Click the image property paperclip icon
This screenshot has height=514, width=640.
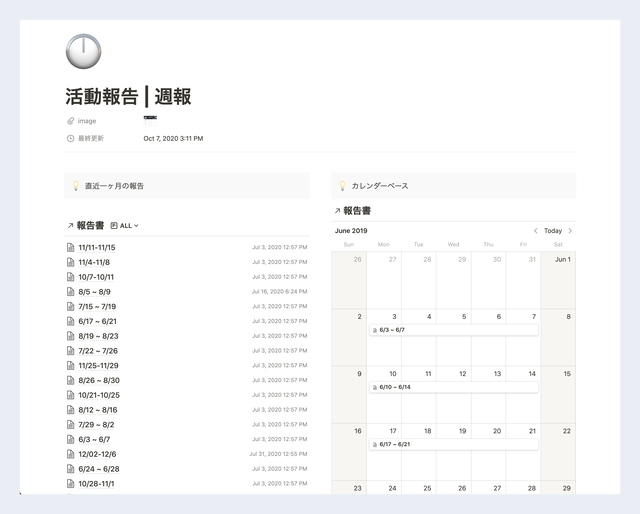point(71,121)
